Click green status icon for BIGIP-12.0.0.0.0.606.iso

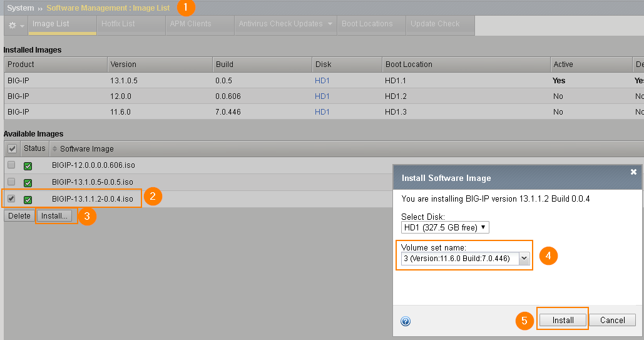pyautogui.click(x=28, y=166)
